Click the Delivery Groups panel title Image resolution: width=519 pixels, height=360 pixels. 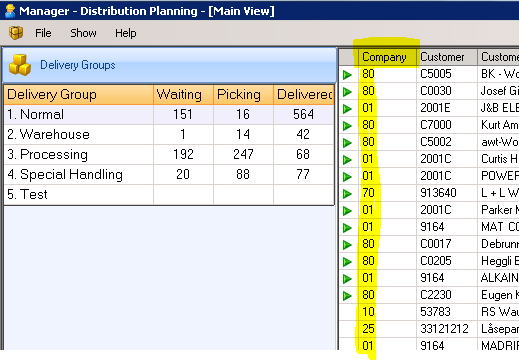78,65
